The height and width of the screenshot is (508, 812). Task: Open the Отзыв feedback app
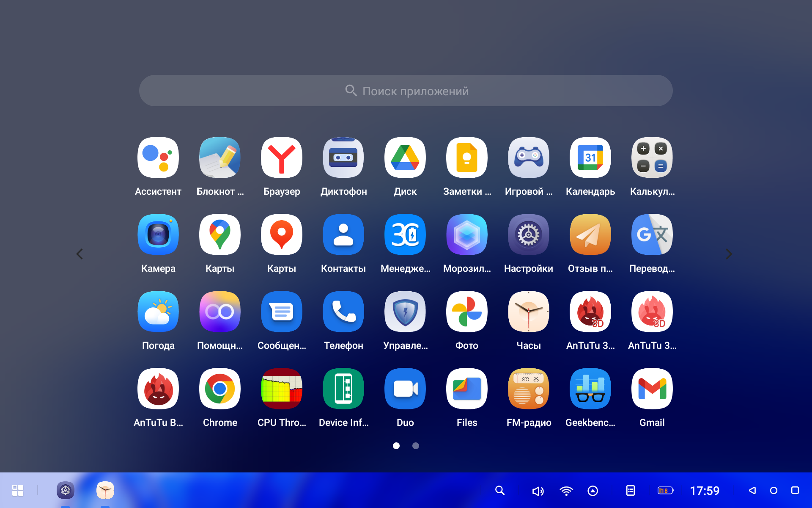[x=590, y=235]
